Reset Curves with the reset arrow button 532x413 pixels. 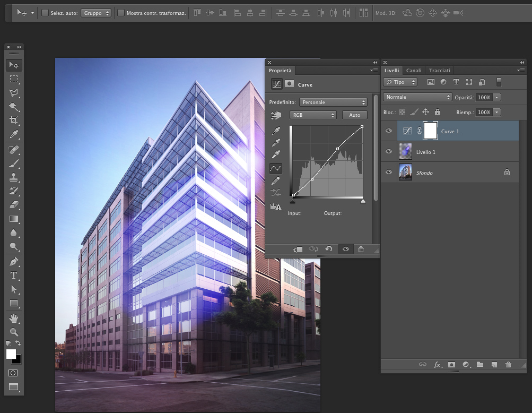[330, 249]
